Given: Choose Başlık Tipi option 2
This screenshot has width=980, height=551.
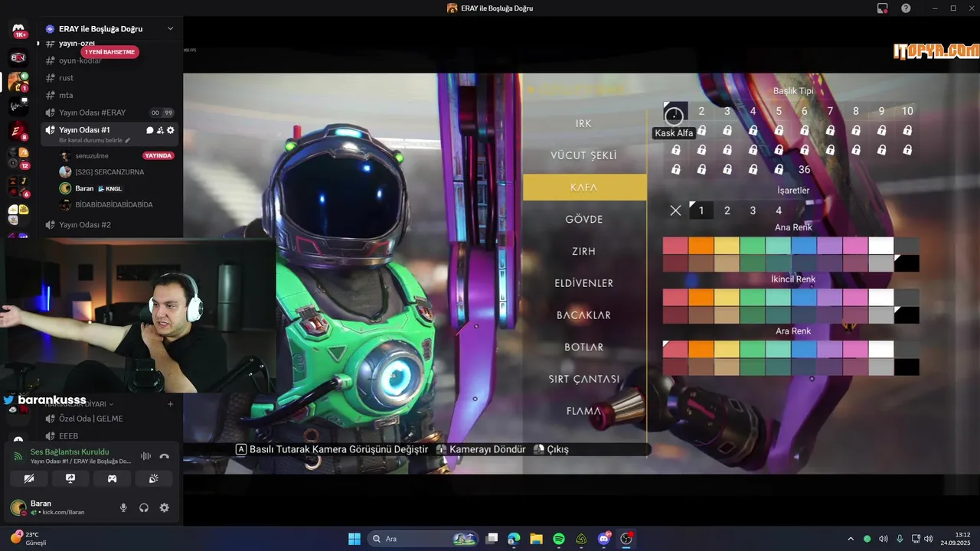Looking at the screenshot, I should coord(701,111).
